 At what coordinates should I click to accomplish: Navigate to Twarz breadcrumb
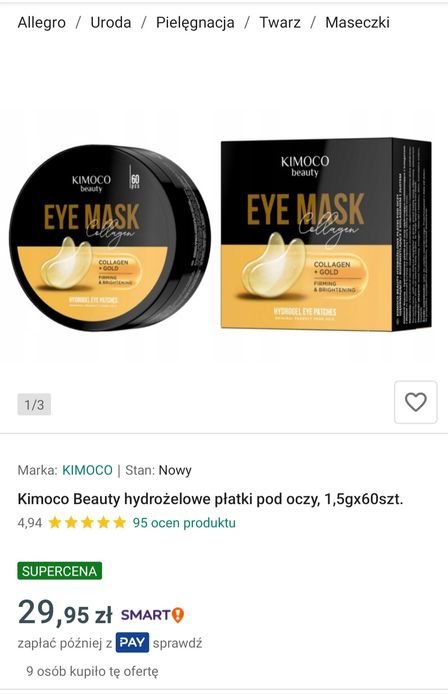(x=280, y=22)
